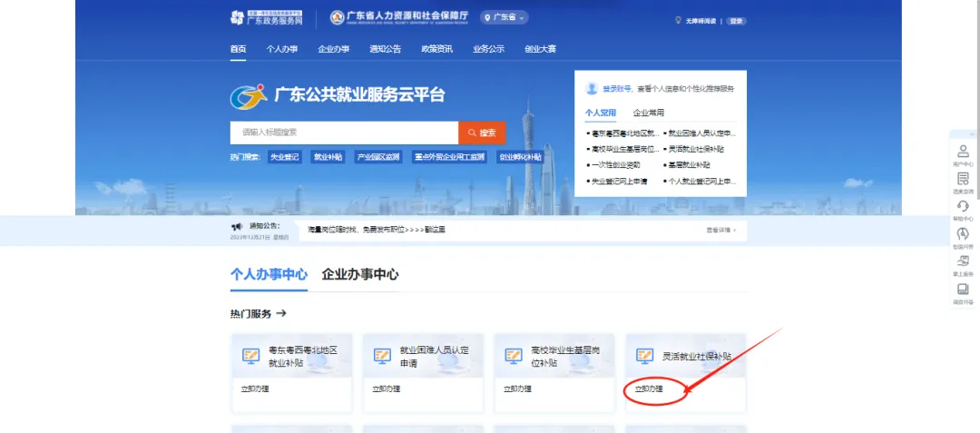Screen dimensions: 980x433
Task: Click the 广东公共就业服务云平台 logo icon
Action: [x=249, y=95]
